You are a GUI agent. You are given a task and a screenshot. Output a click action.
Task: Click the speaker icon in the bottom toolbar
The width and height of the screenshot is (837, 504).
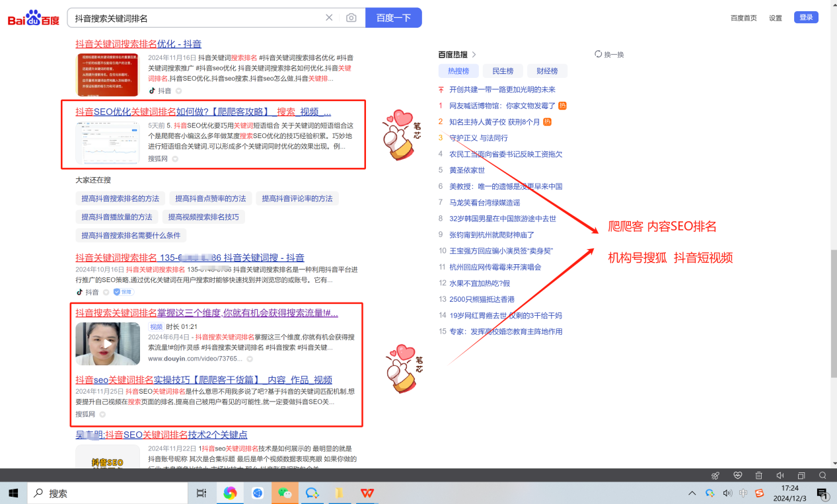780,476
